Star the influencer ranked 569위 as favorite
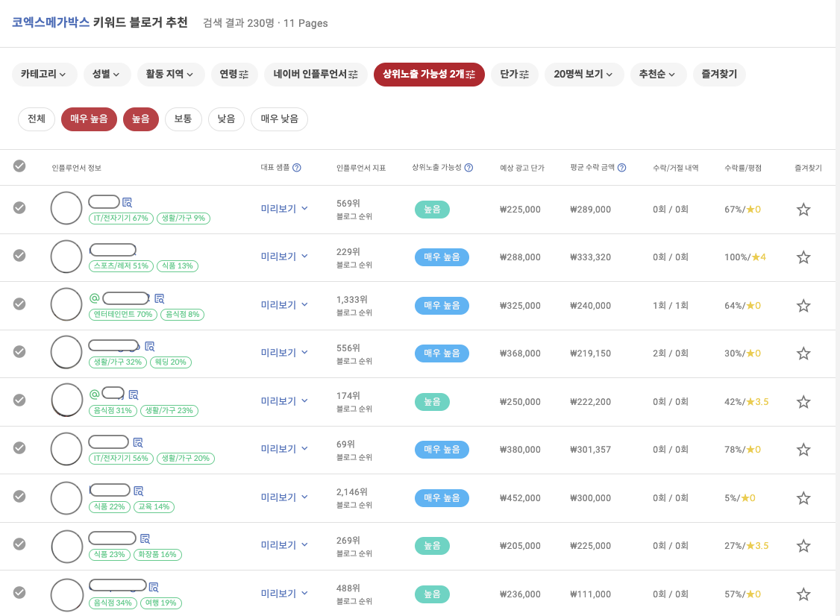 pyautogui.click(x=803, y=210)
